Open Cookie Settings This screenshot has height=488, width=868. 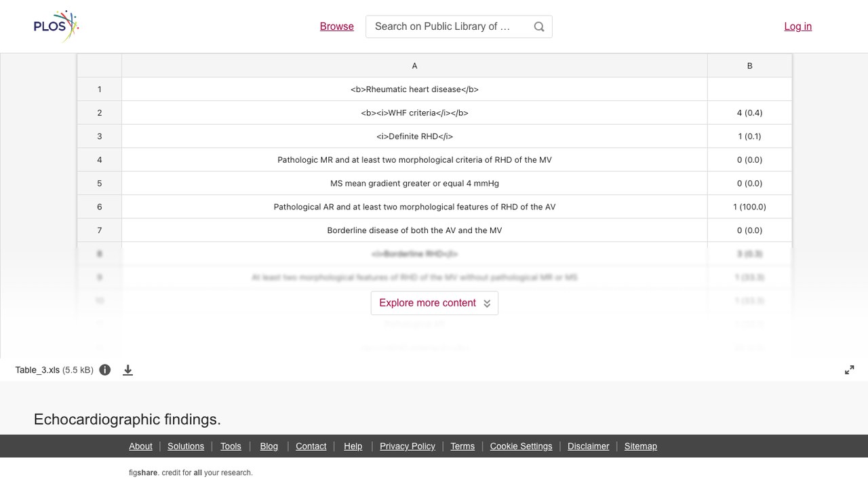(x=521, y=446)
